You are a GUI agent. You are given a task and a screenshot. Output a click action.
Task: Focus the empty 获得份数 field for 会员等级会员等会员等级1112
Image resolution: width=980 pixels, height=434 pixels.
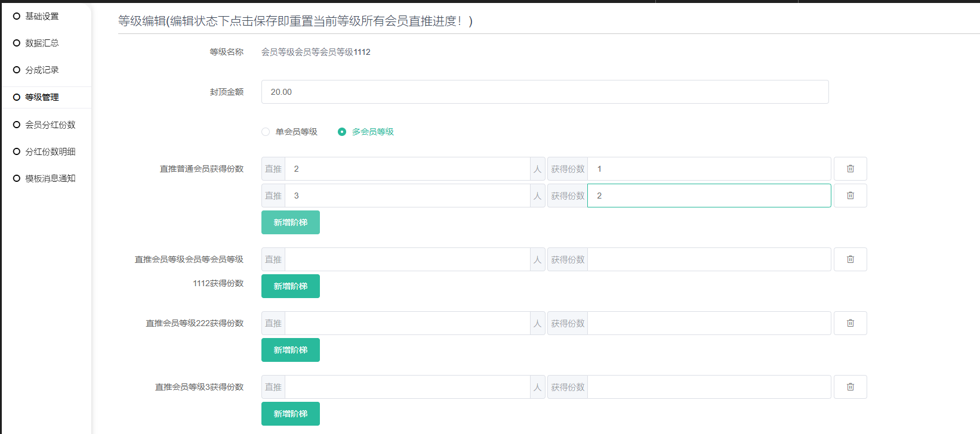709,259
